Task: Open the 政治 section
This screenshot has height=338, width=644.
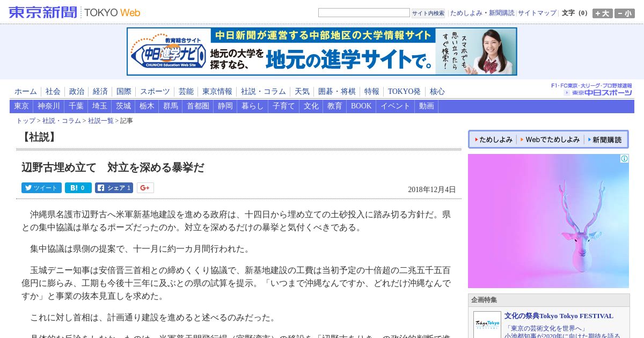Action: click(x=77, y=92)
